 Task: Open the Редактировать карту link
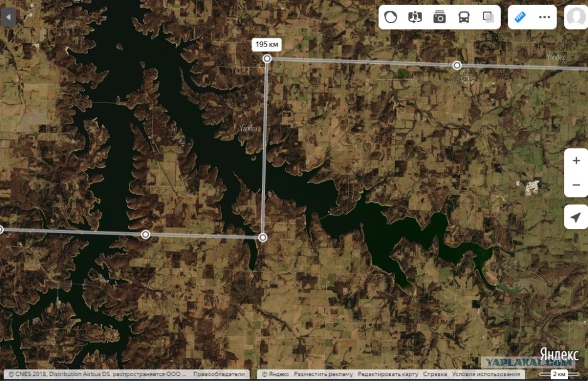tap(388, 374)
